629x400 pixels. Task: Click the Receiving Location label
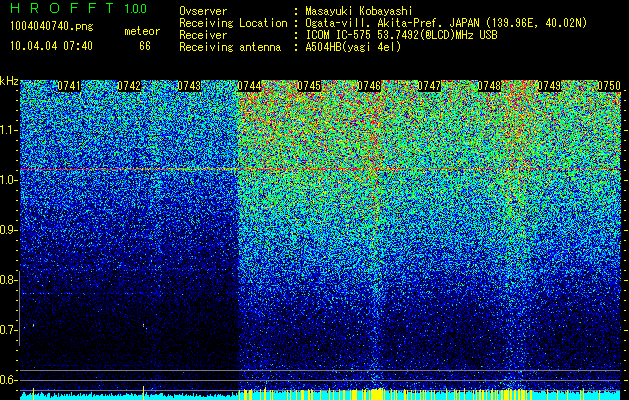(x=233, y=24)
